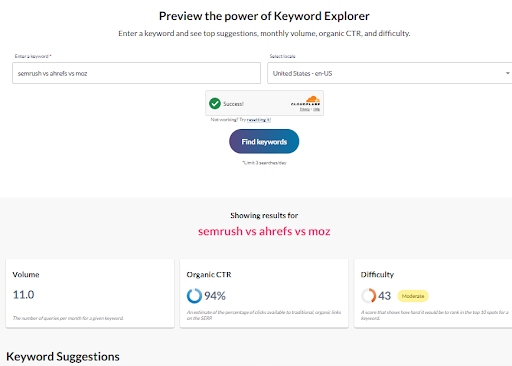Click the yellow Moderate difficulty badge

click(413, 296)
